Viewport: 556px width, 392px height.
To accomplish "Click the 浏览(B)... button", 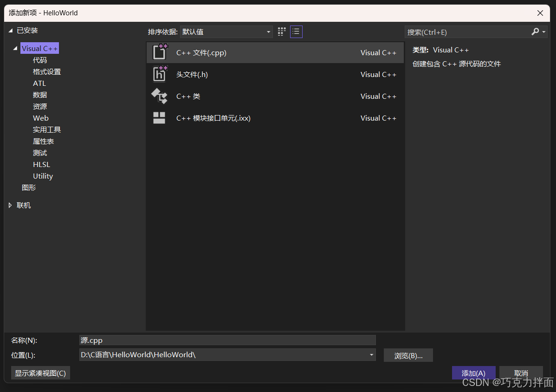I will pyautogui.click(x=408, y=355).
